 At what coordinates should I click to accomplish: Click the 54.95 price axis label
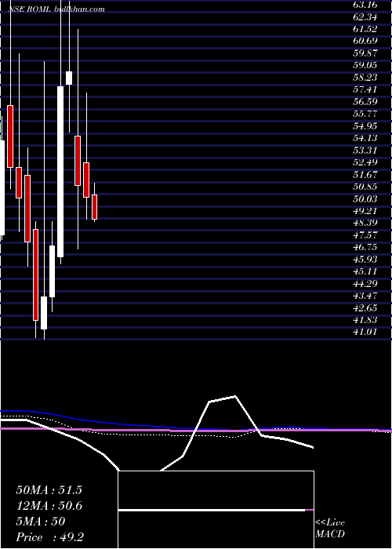[x=365, y=126]
